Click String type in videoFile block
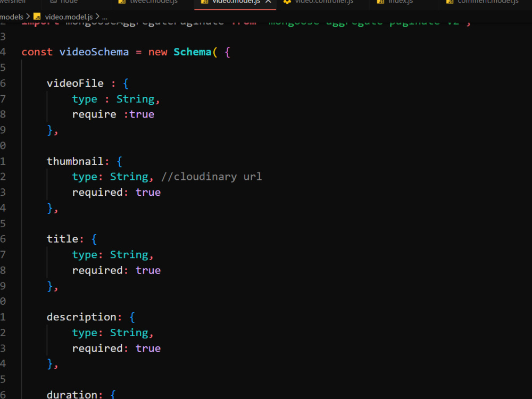 point(135,99)
